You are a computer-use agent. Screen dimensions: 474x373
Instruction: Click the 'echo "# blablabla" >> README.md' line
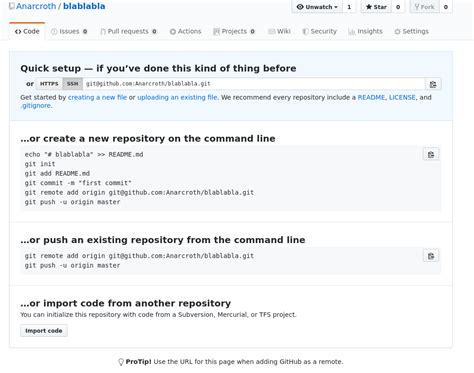point(84,155)
